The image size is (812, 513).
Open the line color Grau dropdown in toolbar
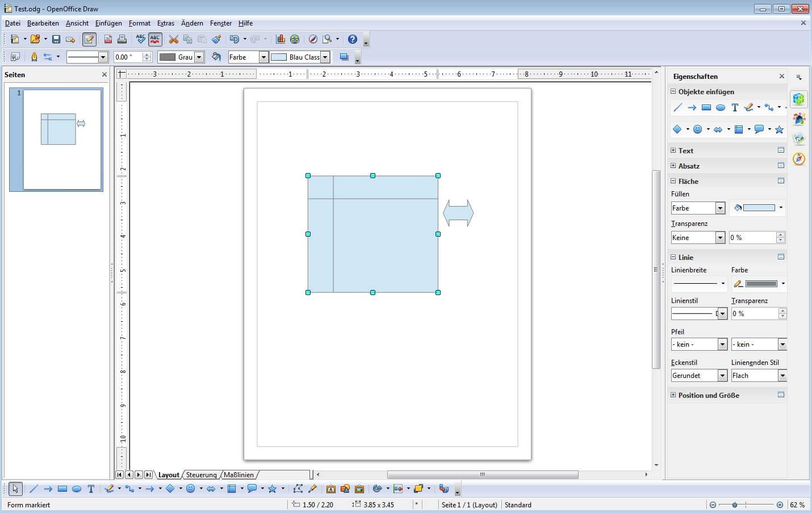(x=199, y=57)
